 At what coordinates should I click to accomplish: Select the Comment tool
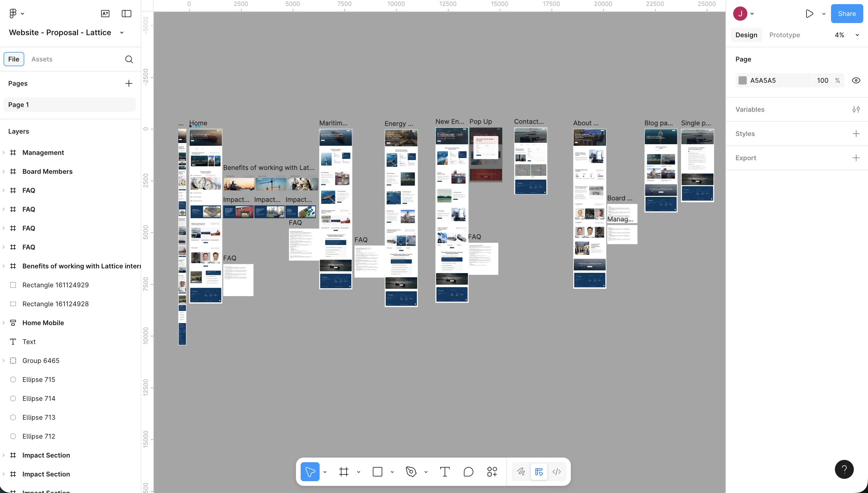tap(468, 472)
